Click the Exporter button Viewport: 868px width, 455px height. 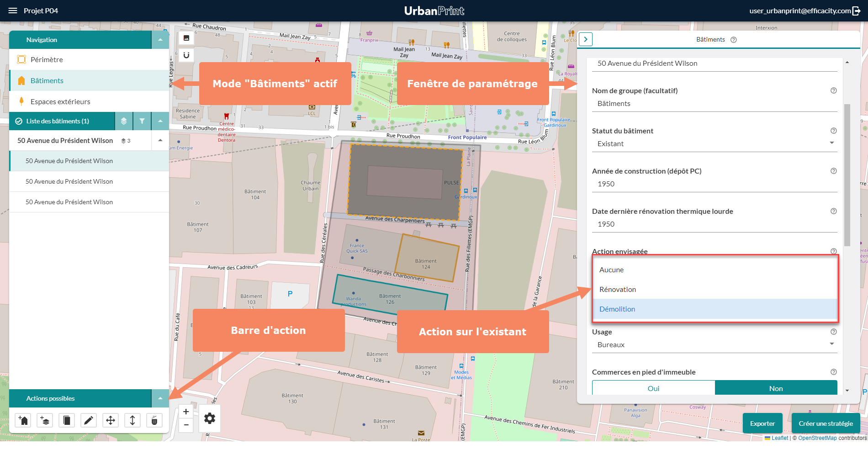point(762,423)
